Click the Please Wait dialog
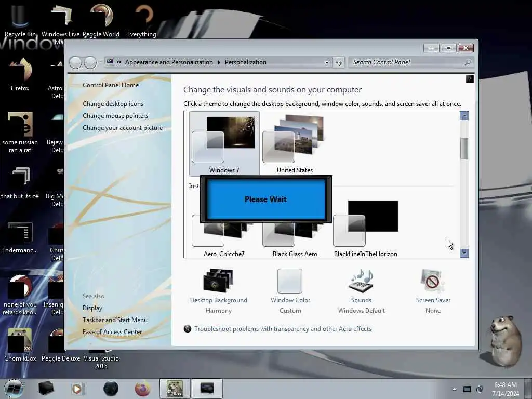This screenshot has width=532, height=399. 265,199
